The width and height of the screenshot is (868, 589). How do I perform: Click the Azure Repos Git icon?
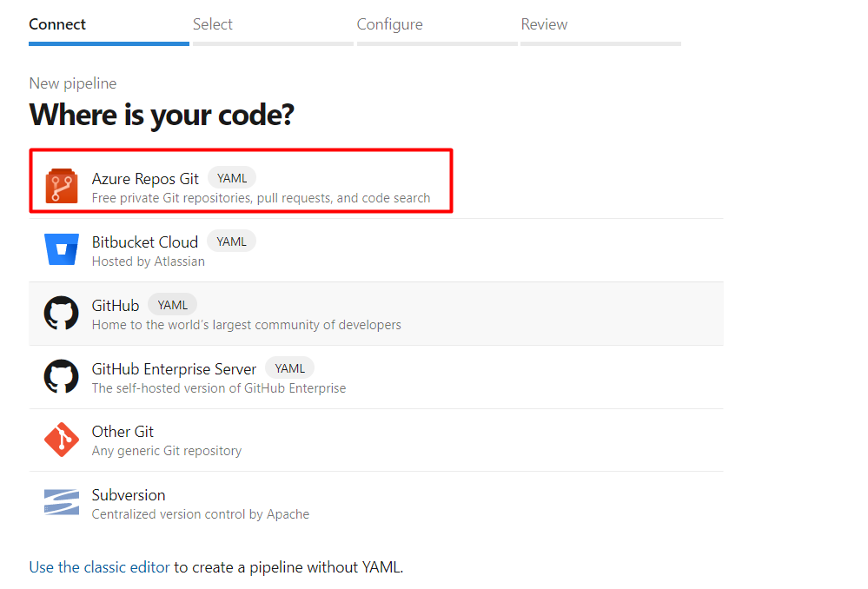(x=62, y=186)
